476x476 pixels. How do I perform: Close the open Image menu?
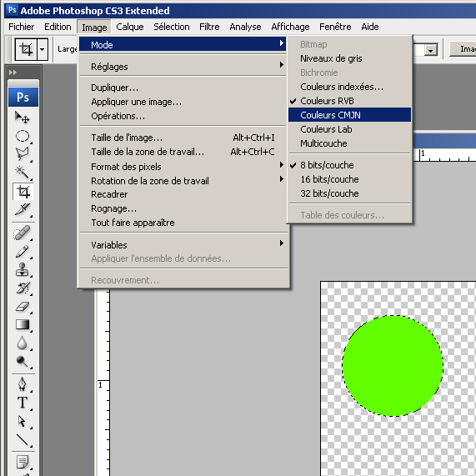click(x=94, y=28)
